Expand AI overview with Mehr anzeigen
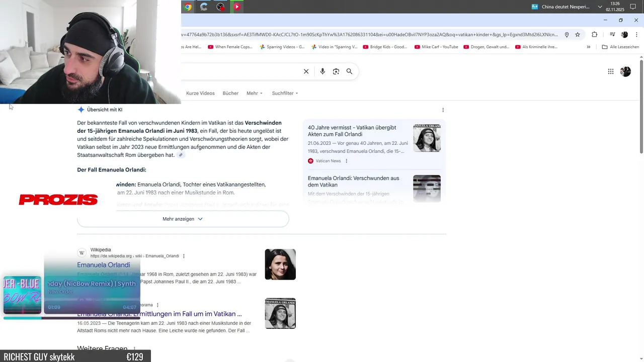Screen dimensions: 644x362 [x=183, y=219]
